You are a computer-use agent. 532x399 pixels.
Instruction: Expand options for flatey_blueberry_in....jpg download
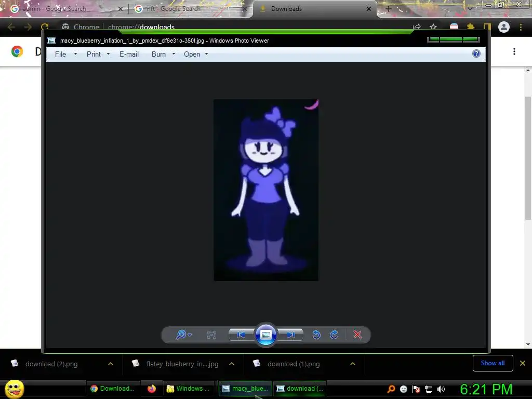pyautogui.click(x=232, y=364)
